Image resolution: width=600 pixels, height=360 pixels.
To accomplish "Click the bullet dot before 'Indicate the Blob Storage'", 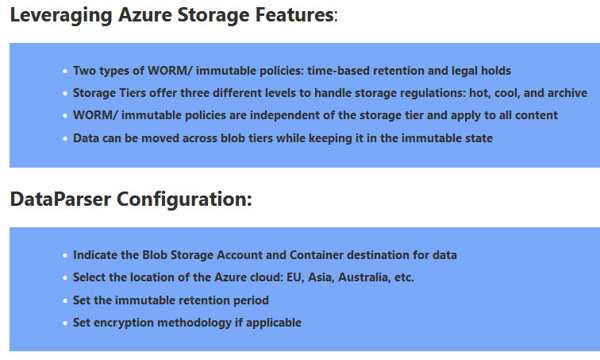I will tap(65, 255).
